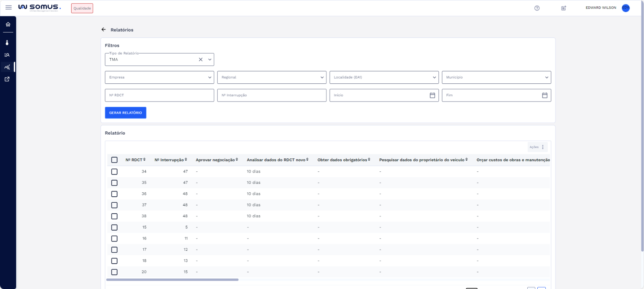Sort by Nº Interrupção column header
Image resolution: width=644 pixels, height=289 pixels.
coord(171,160)
